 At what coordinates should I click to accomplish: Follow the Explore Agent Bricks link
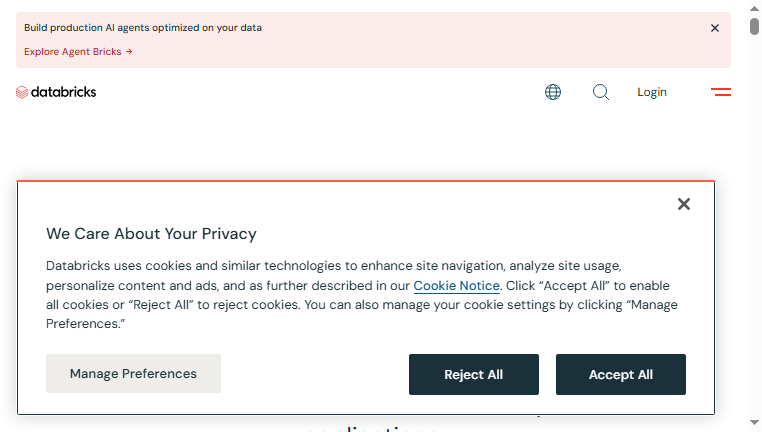[x=78, y=52]
